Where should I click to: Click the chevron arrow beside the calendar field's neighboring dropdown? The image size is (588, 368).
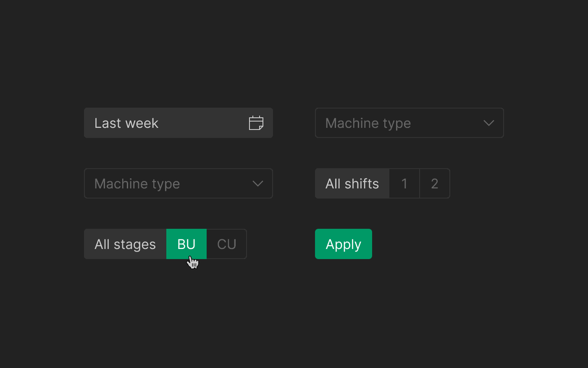coord(488,123)
